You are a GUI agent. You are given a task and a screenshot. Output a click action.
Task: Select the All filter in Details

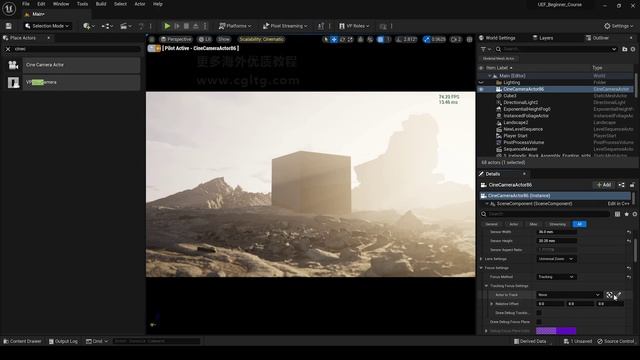click(579, 224)
